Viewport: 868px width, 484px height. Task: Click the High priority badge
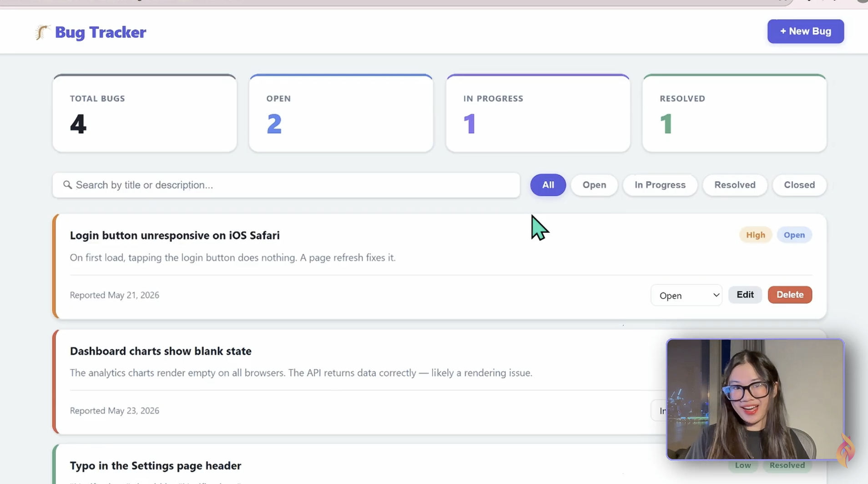click(x=755, y=235)
